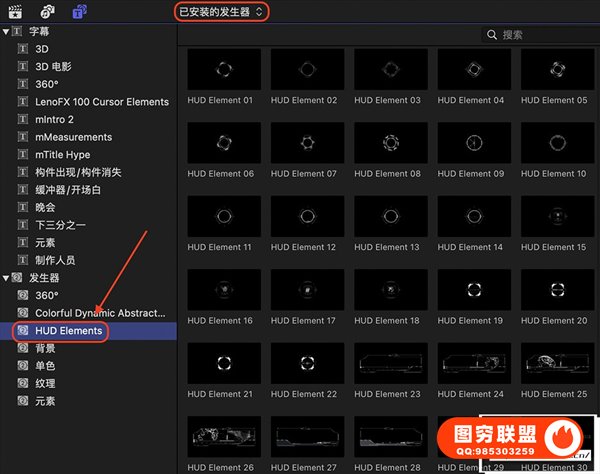Collapse the 字幕 category triangle

(6, 31)
